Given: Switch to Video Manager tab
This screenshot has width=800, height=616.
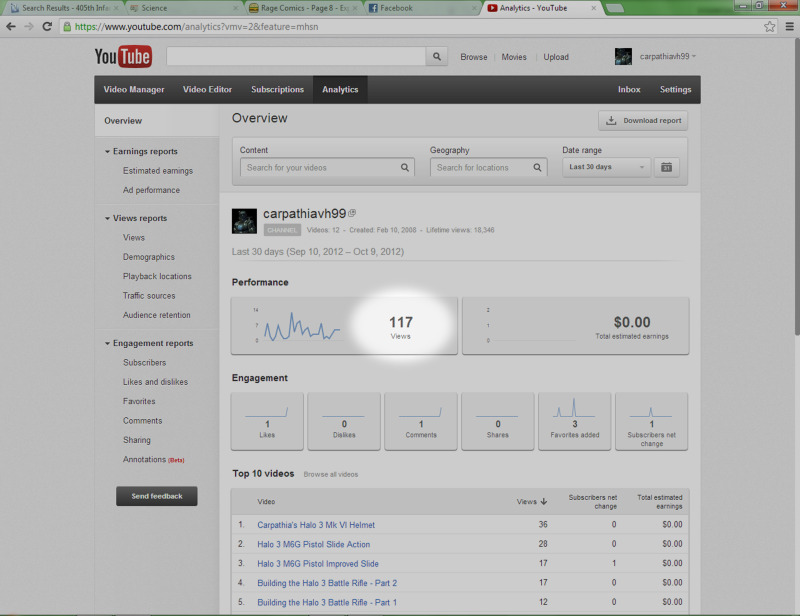Looking at the screenshot, I should coord(134,89).
